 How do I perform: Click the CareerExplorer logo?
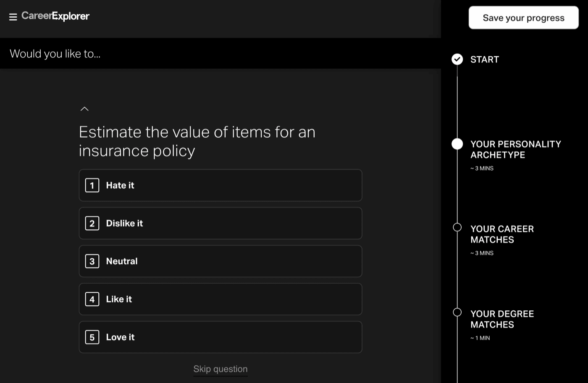[55, 16]
